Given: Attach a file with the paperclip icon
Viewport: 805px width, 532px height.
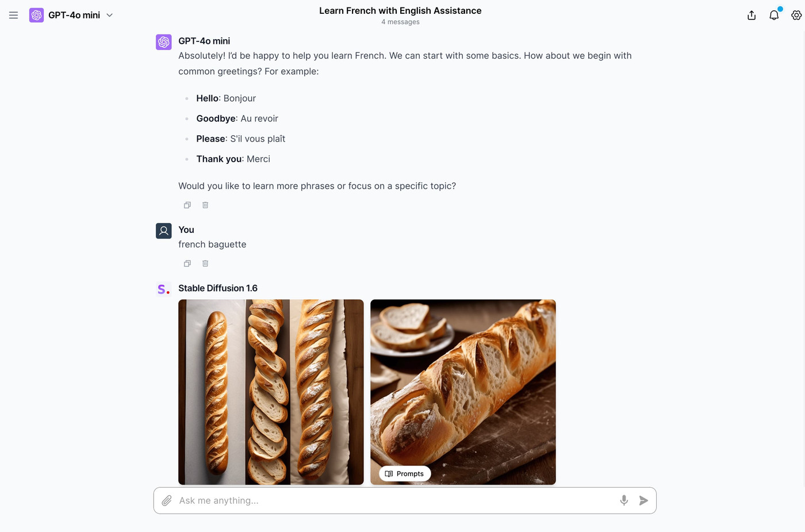Looking at the screenshot, I should tap(166, 500).
